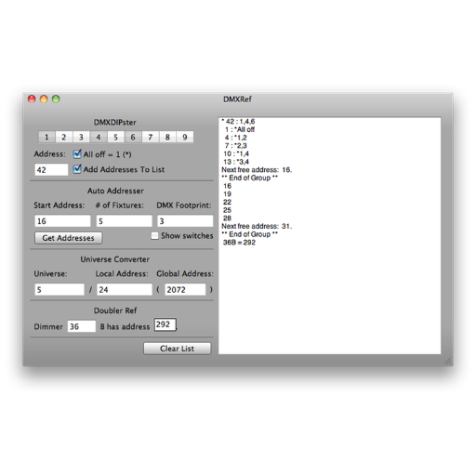Image resolution: width=476 pixels, height=476 pixels.
Task: Close the DMXRef window
Action: 32,99
